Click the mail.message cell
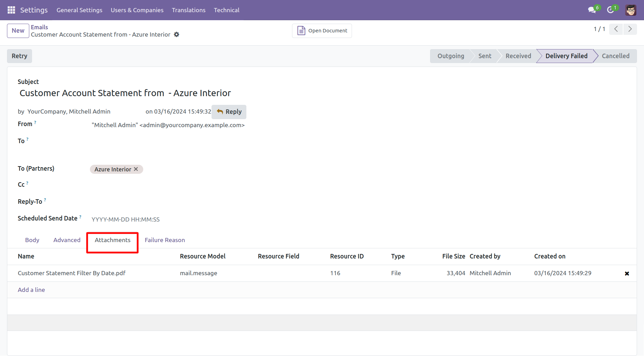The image size is (644, 356). [198, 273]
